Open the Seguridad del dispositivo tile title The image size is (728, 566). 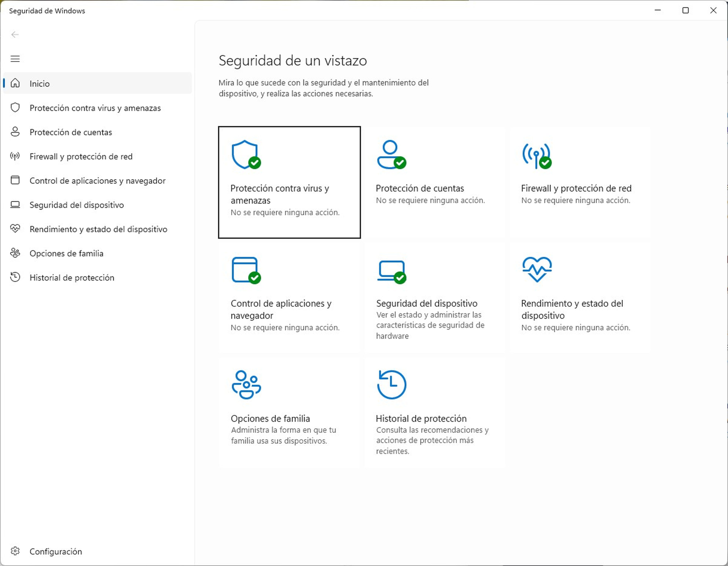coord(427,303)
